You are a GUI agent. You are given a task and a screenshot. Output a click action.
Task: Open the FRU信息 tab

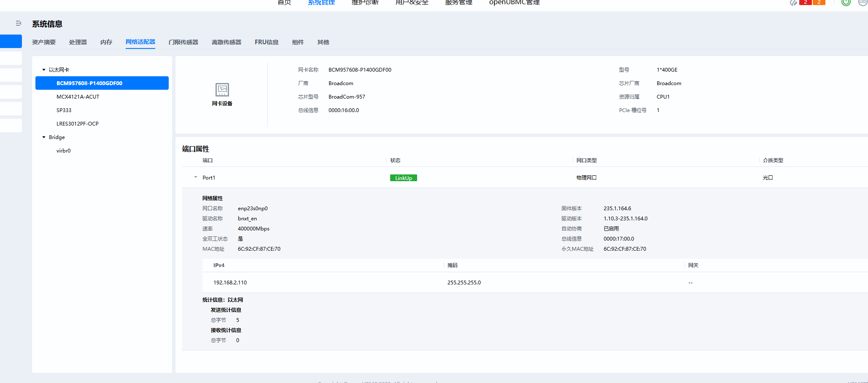point(267,42)
